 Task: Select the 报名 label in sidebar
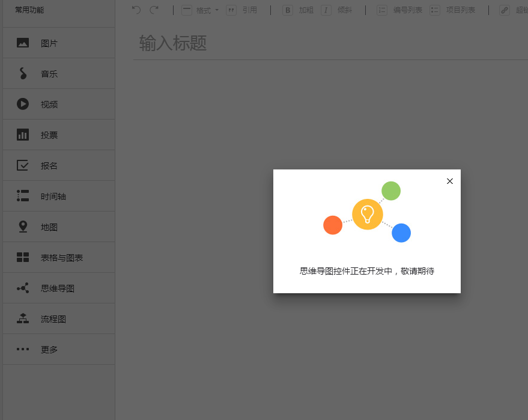(x=49, y=166)
